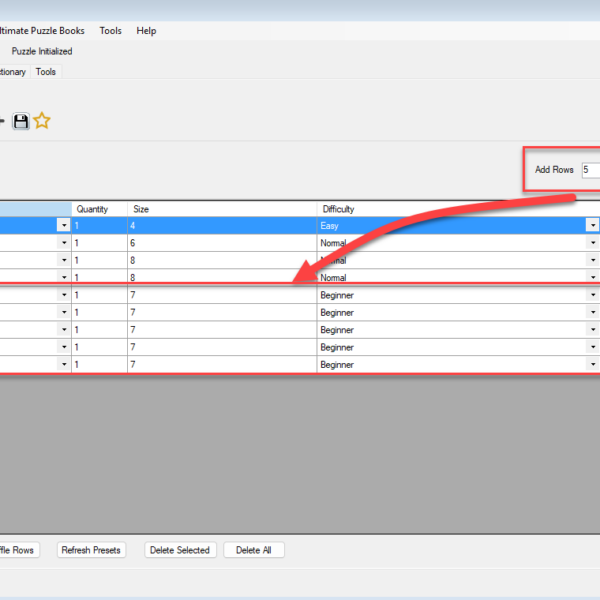Sort by the Quantity column header
The height and width of the screenshot is (600, 600).
[x=99, y=209]
